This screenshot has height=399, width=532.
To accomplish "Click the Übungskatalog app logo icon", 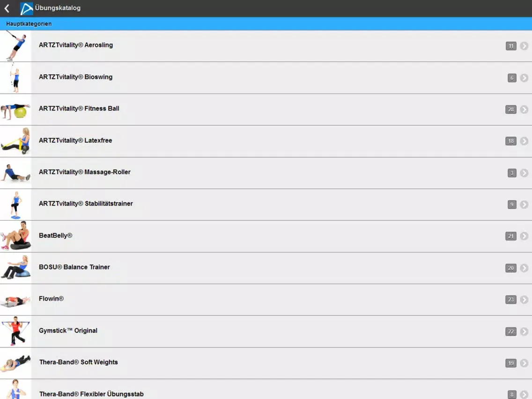I will [27, 8].
